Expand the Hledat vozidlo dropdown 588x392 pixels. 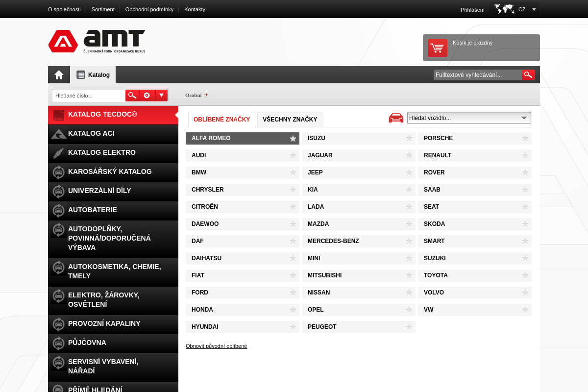pyautogui.click(x=469, y=118)
